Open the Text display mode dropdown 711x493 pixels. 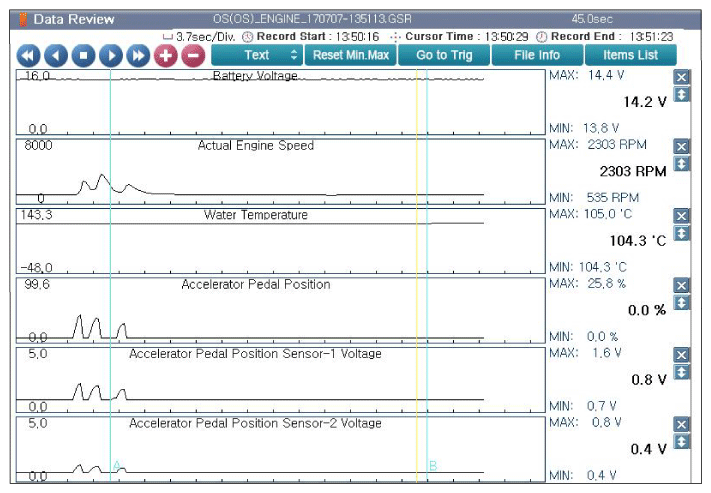point(257,55)
